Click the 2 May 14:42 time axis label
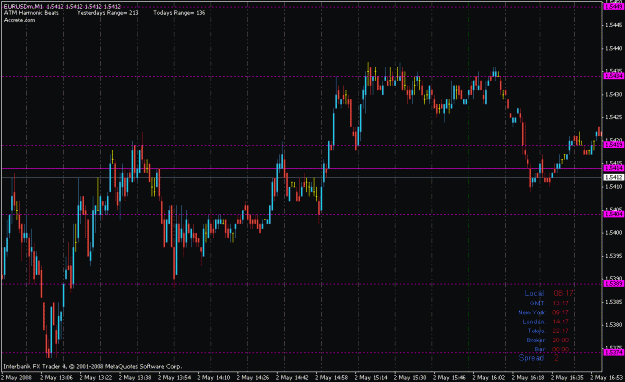The height and width of the screenshot is (382, 625). coord(293,377)
